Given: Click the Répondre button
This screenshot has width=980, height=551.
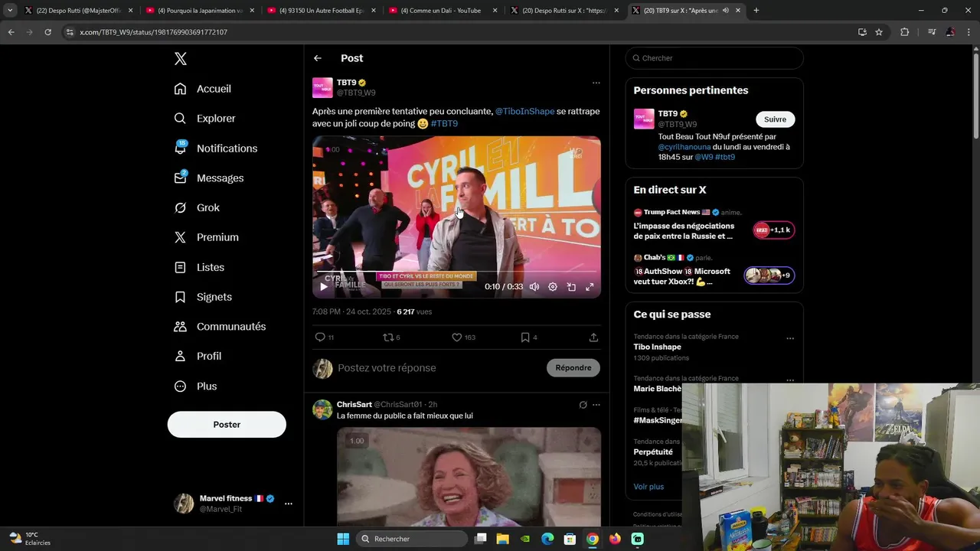Looking at the screenshot, I should tap(573, 368).
